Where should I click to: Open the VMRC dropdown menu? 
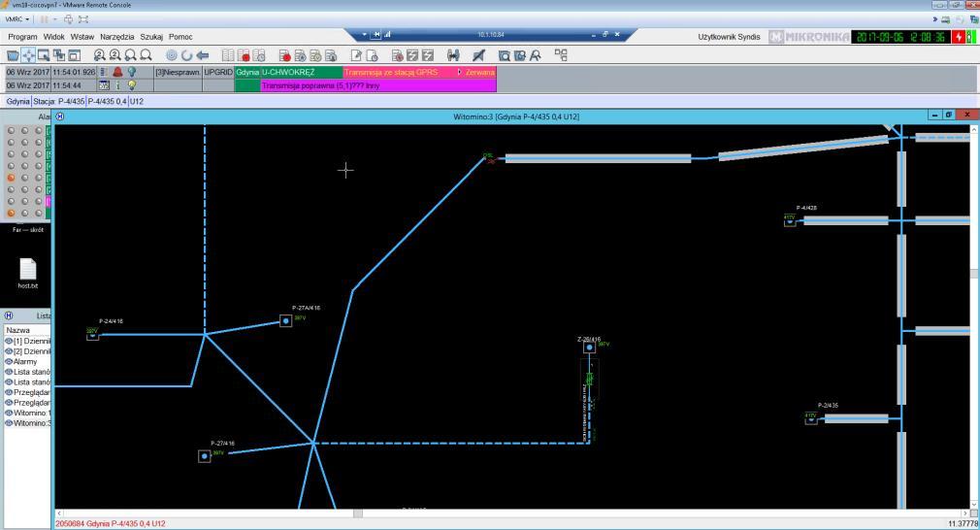pyautogui.click(x=16, y=19)
